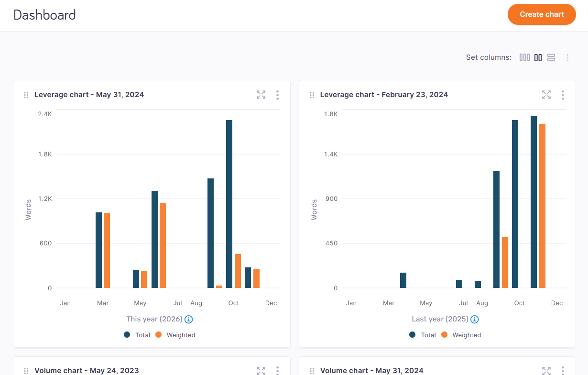Toggle Weighted series in Last year (2025) chart legend
Screen dimensions: 588x375
pos(461,335)
